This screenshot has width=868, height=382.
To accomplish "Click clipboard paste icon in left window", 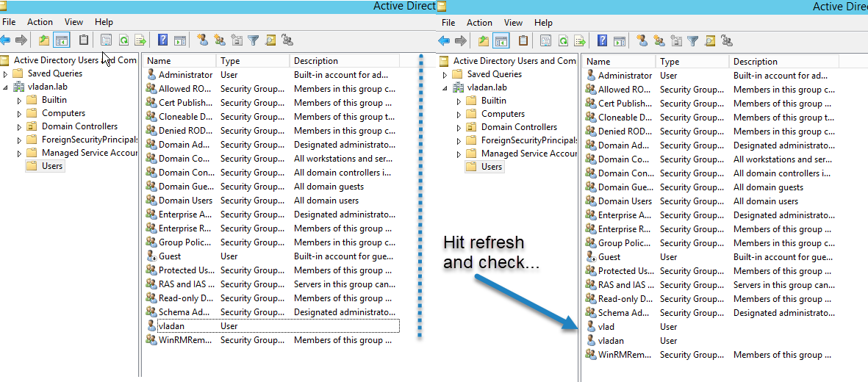I will coord(84,40).
